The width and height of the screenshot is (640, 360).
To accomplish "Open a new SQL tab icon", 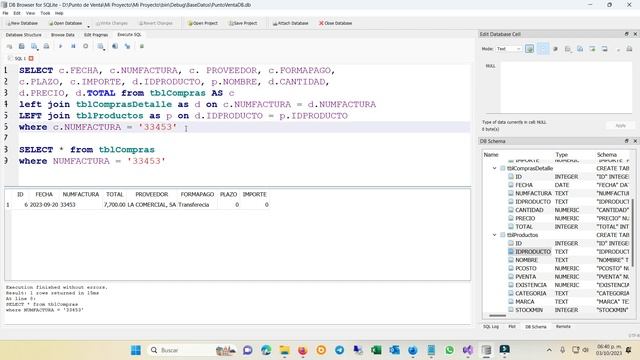I will (9, 47).
